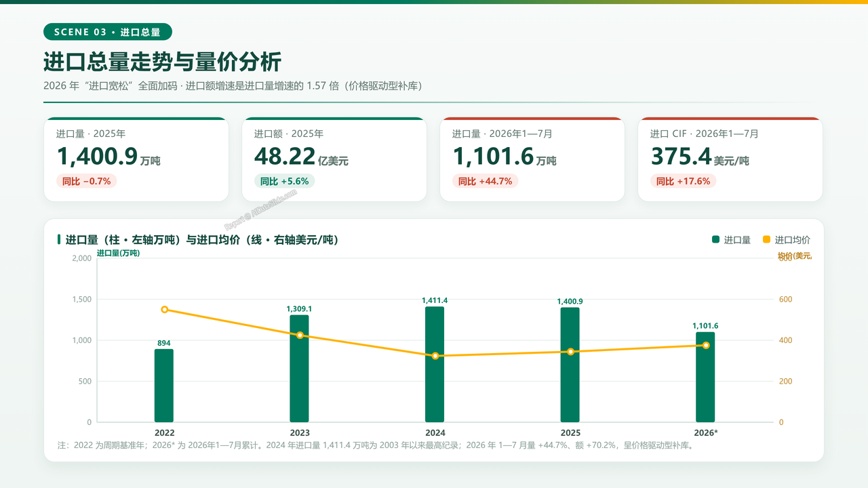The image size is (868, 488).
Task: Click the 2026* price line marker
Action: (706, 346)
